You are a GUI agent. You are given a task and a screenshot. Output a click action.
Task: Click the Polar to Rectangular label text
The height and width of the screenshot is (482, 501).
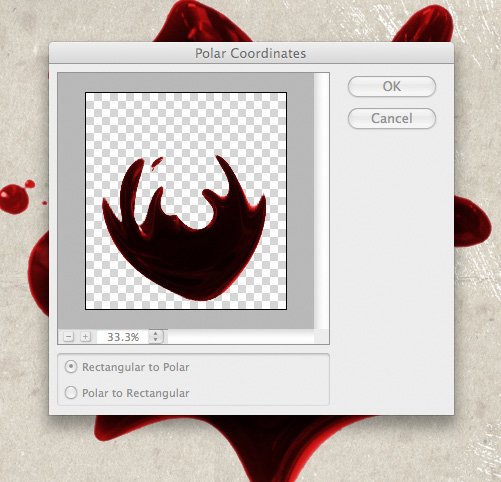[136, 393]
